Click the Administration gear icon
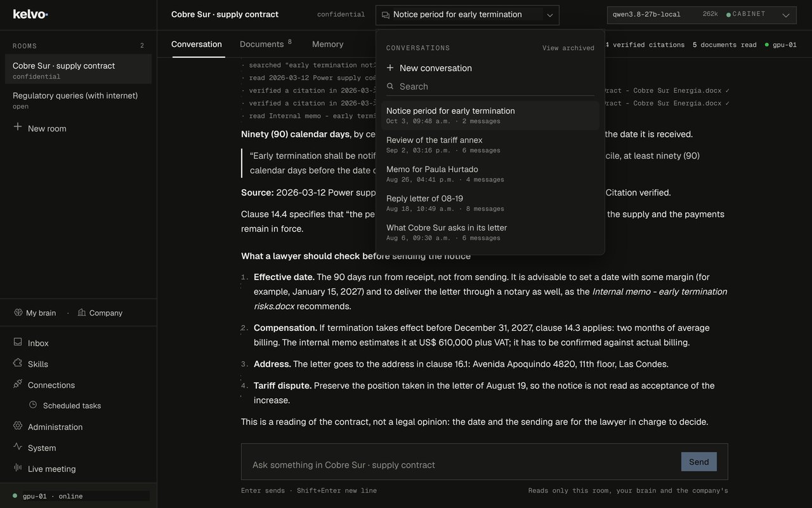Image resolution: width=812 pixels, height=508 pixels. coord(18,426)
